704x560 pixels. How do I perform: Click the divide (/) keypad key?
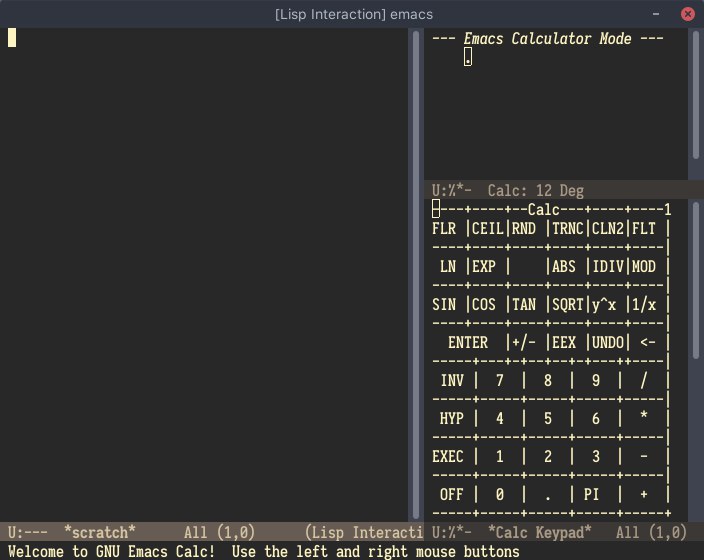tap(643, 381)
